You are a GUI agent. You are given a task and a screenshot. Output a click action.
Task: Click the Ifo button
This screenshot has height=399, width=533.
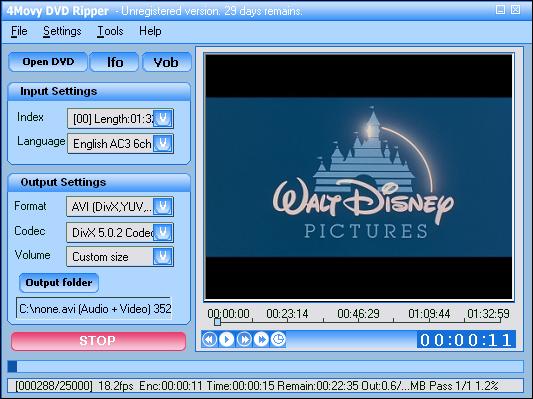point(115,62)
